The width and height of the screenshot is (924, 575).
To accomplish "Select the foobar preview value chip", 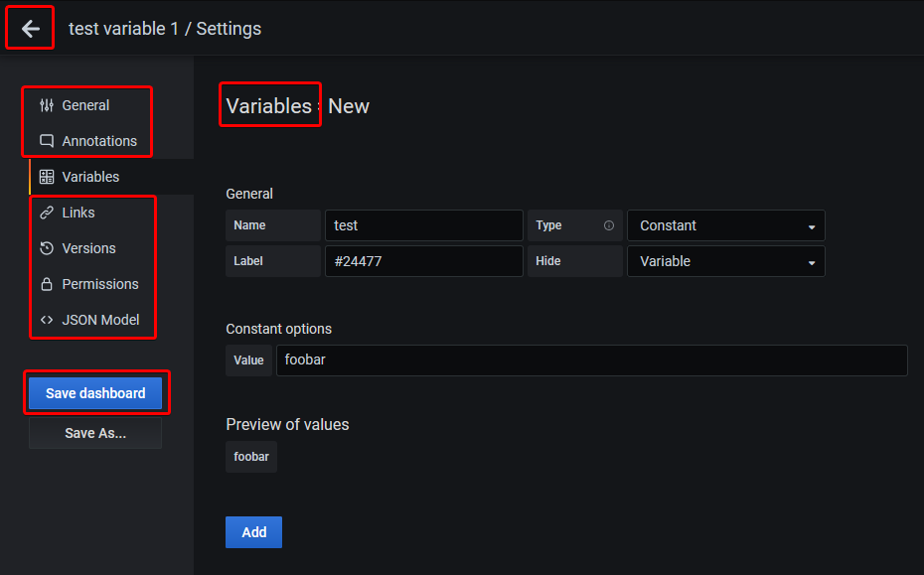I will [250, 457].
